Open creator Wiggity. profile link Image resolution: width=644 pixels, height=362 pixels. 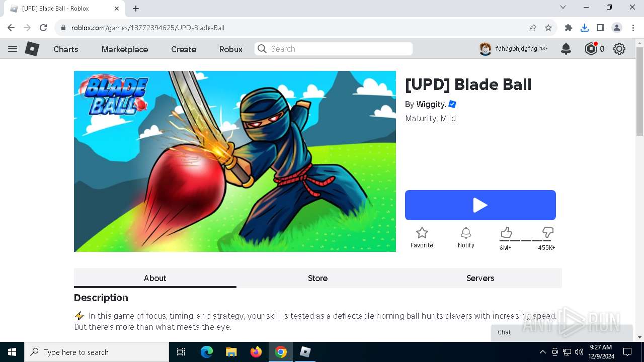431,104
